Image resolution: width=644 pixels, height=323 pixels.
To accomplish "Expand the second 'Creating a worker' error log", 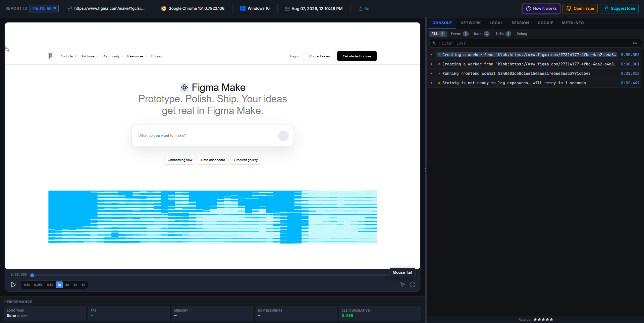I will pyautogui.click(x=431, y=64).
